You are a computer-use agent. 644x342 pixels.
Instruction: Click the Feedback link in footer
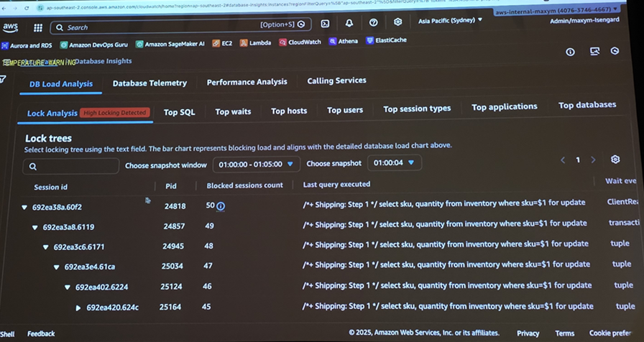(41, 333)
